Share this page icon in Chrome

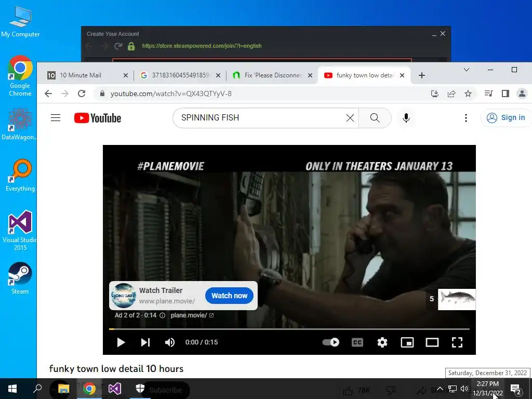point(451,94)
